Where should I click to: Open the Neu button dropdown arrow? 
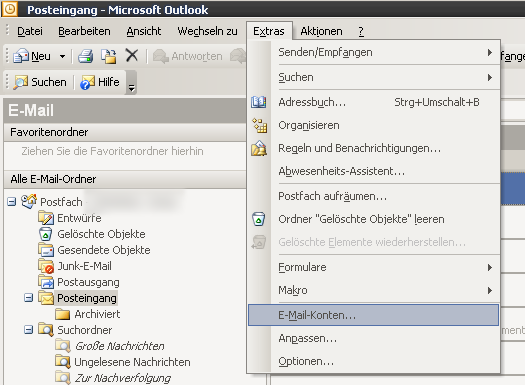(62, 56)
